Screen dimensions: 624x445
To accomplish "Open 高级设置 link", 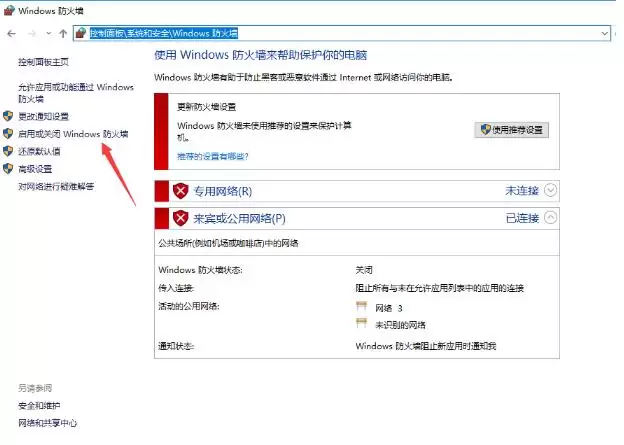I will click(35, 169).
